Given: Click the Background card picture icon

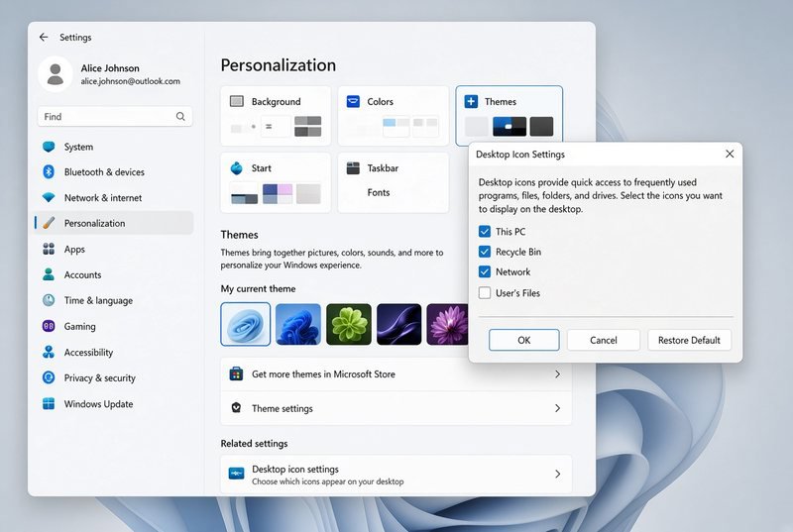Looking at the screenshot, I should (x=237, y=101).
